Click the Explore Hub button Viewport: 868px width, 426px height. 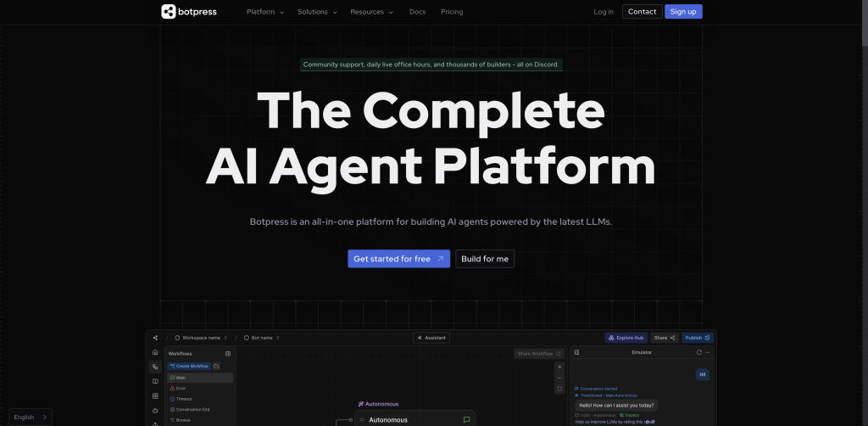click(626, 338)
